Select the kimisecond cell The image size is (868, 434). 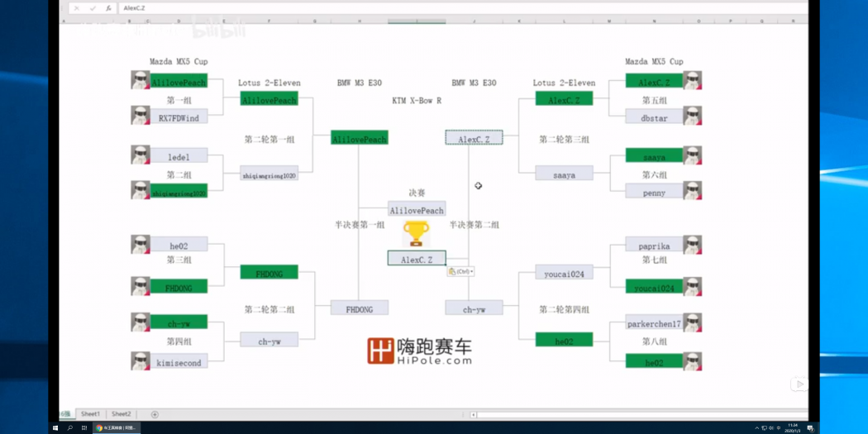click(179, 361)
